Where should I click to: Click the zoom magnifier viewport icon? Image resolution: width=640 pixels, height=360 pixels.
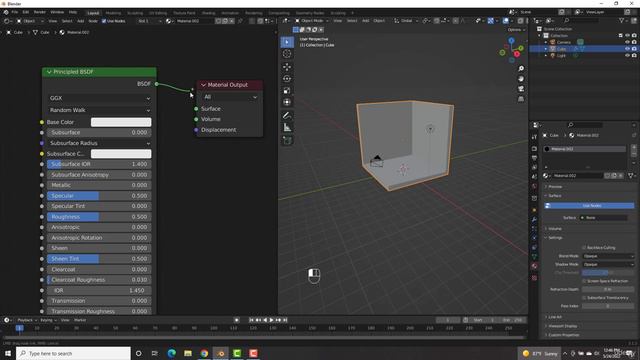pos(521,69)
